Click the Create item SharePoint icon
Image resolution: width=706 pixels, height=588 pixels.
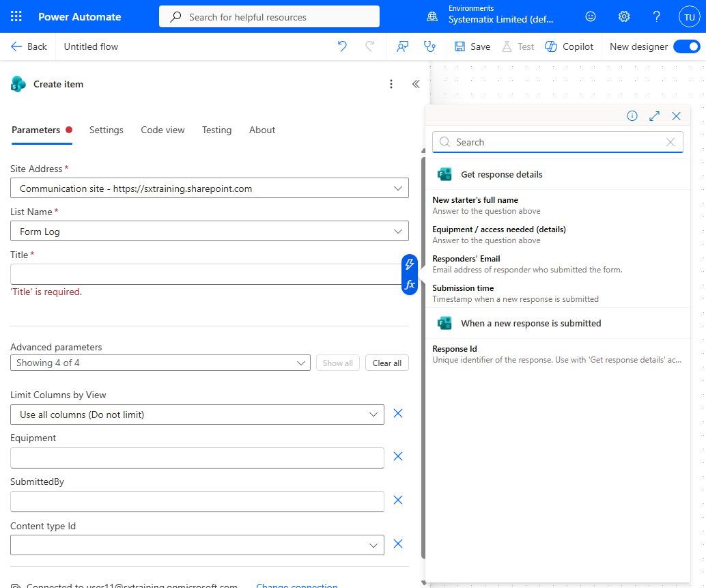(x=18, y=84)
